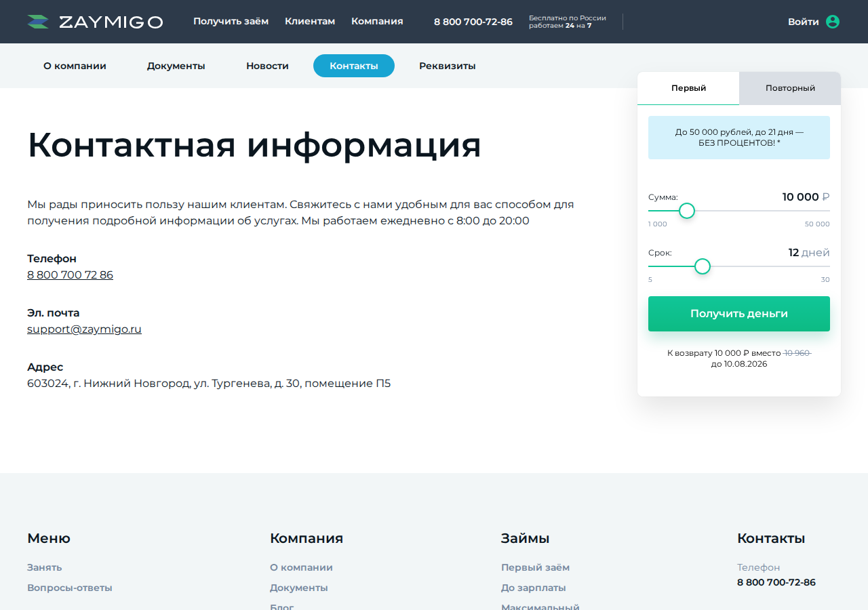Viewport: 868px width, 610px height.
Task: Open footer link Первый заём
Action: [x=535, y=567]
